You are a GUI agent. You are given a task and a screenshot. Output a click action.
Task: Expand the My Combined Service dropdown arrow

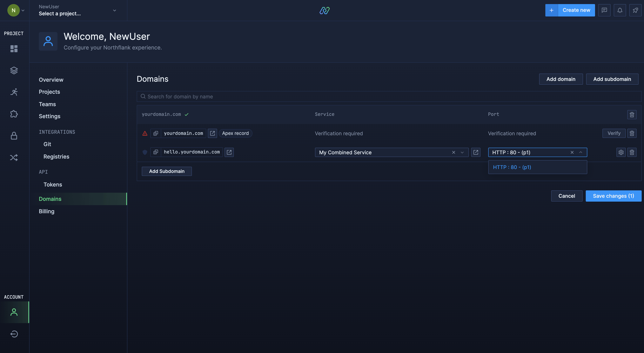[x=462, y=152]
